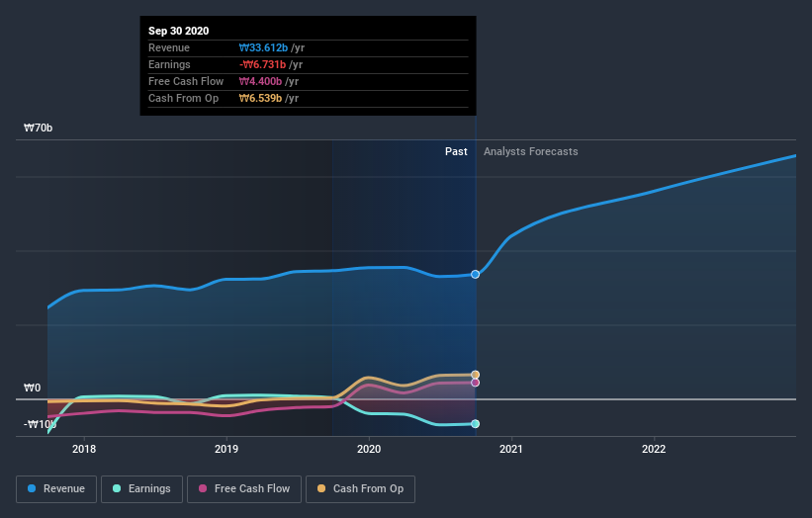Image resolution: width=812 pixels, height=518 pixels.
Task: Click the Revenue row label in tooltip
Action: (169, 47)
